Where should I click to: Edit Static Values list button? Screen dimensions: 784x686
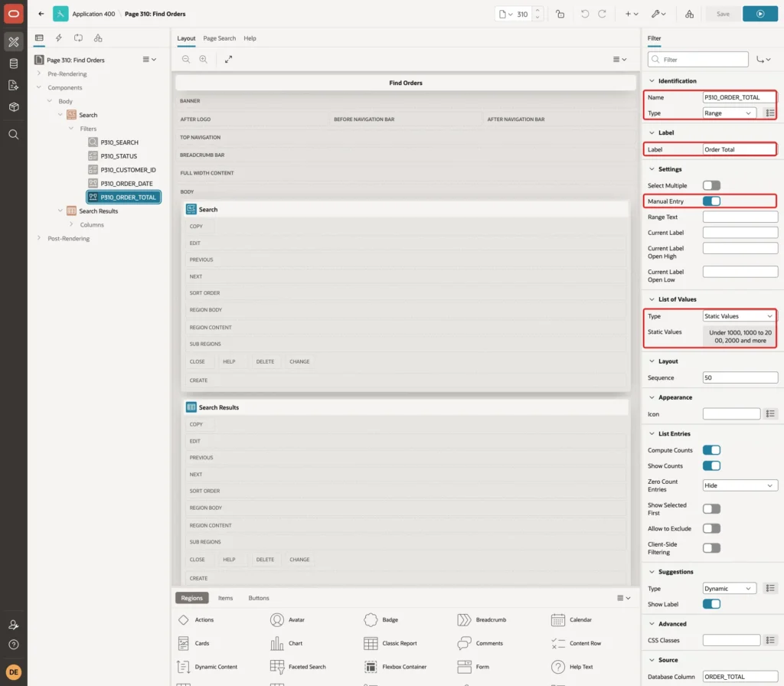[x=740, y=337]
